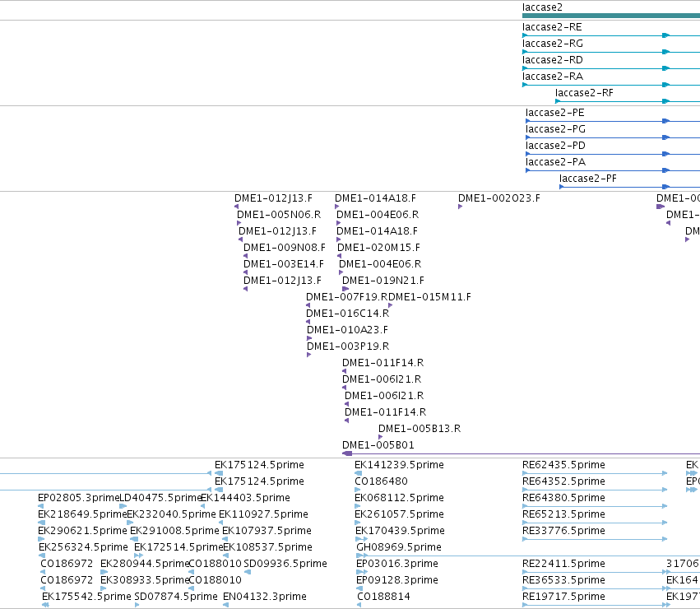The height and width of the screenshot is (609, 700).
Task: Click the laccase2-RA transcript label
Action: pyautogui.click(x=553, y=77)
